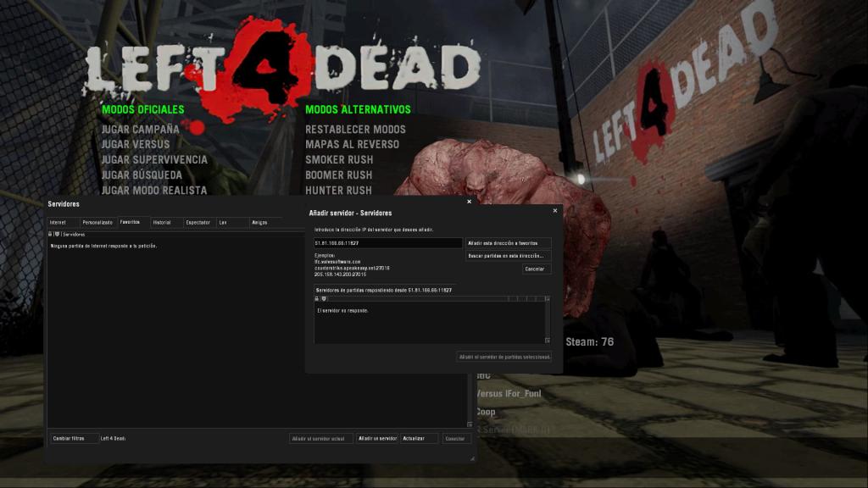Viewport: 868px width, 488px height.
Task: Click example 'tfc.valvesoftware.com'
Action: (x=337, y=262)
